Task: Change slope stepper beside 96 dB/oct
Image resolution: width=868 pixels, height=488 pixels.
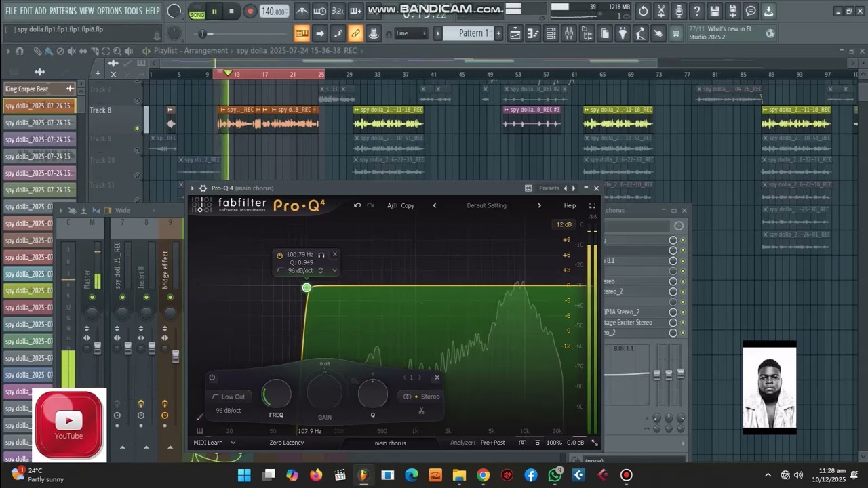Action: (x=320, y=270)
